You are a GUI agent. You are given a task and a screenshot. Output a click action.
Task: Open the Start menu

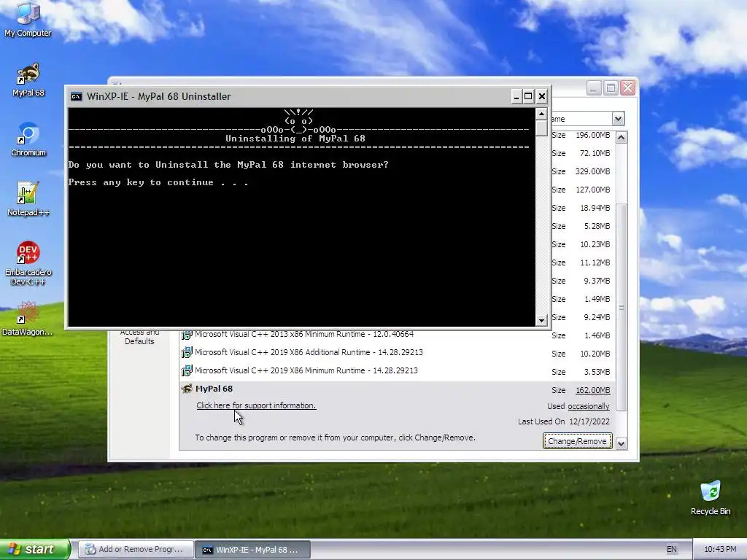click(35, 549)
